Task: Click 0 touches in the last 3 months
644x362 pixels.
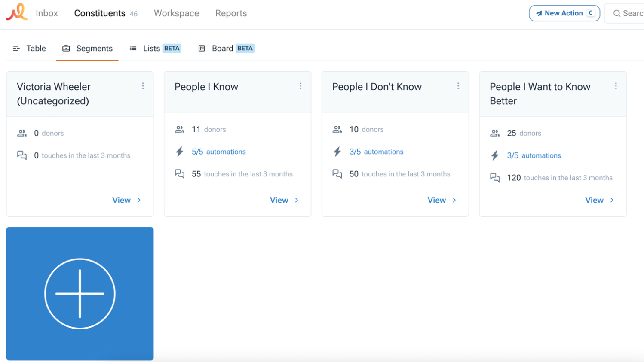Action: [82, 155]
